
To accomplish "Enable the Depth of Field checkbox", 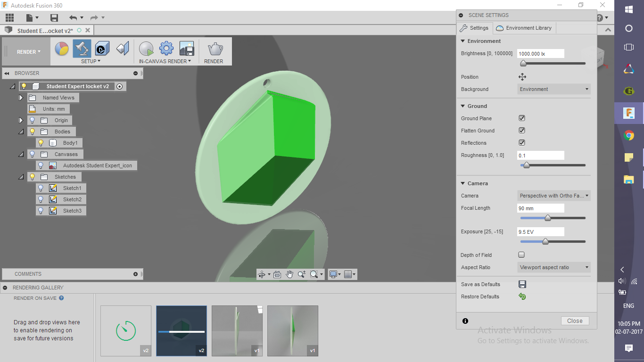I will tap(521, 255).
